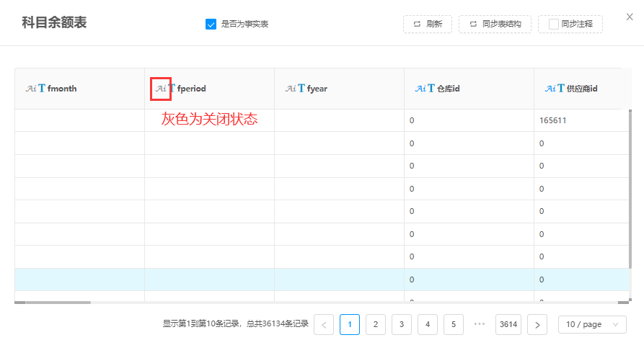Screen dimensions: 644x353
Task: Click the 同步表结构 button
Action: tap(495, 24)
